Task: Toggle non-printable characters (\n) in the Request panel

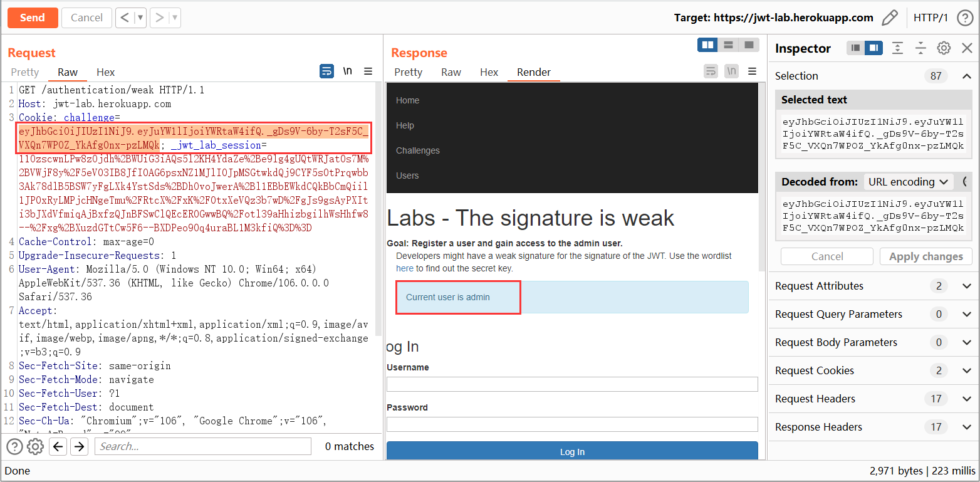Action: click(348, 71)
